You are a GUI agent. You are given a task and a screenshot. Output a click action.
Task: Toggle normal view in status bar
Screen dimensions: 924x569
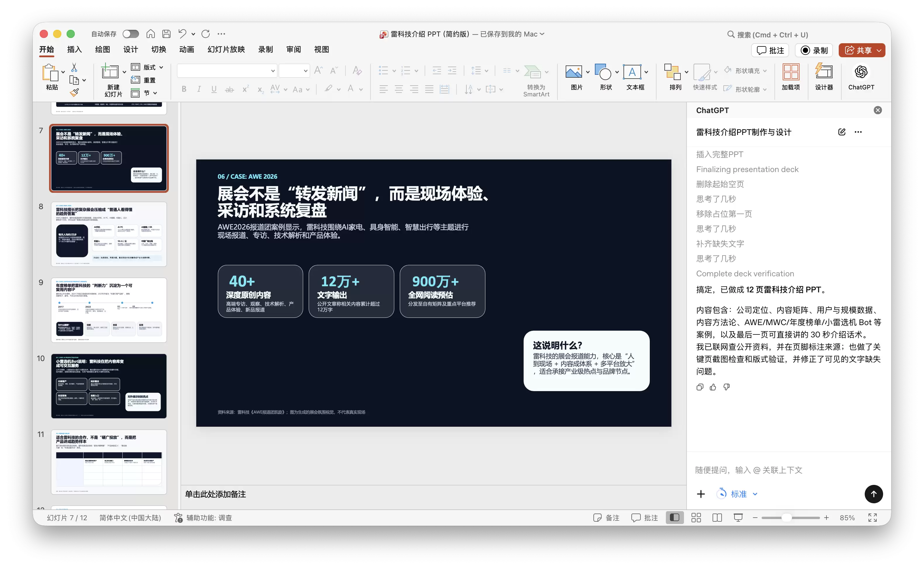pos(674,517)
